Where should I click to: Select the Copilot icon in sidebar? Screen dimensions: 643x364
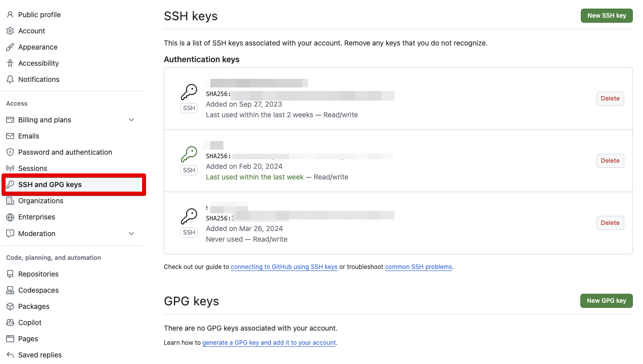click(x=11, y=323)
